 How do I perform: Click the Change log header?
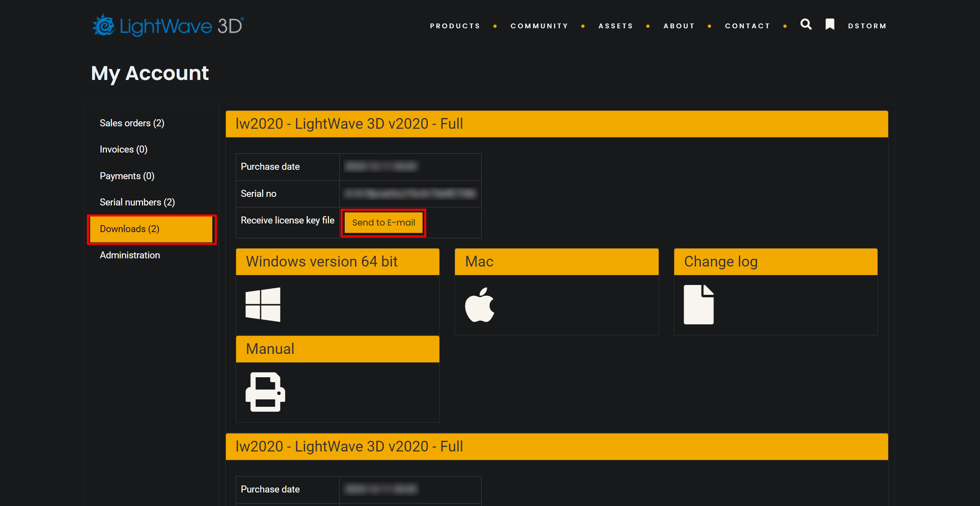775,262
